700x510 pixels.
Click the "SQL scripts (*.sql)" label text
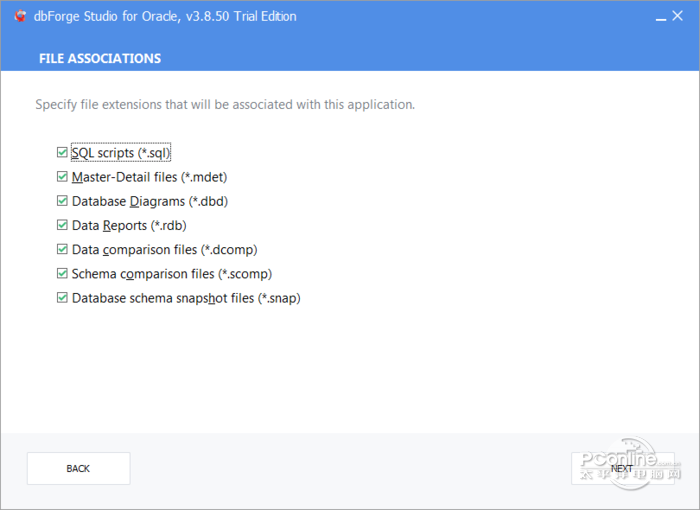(121, 153)
